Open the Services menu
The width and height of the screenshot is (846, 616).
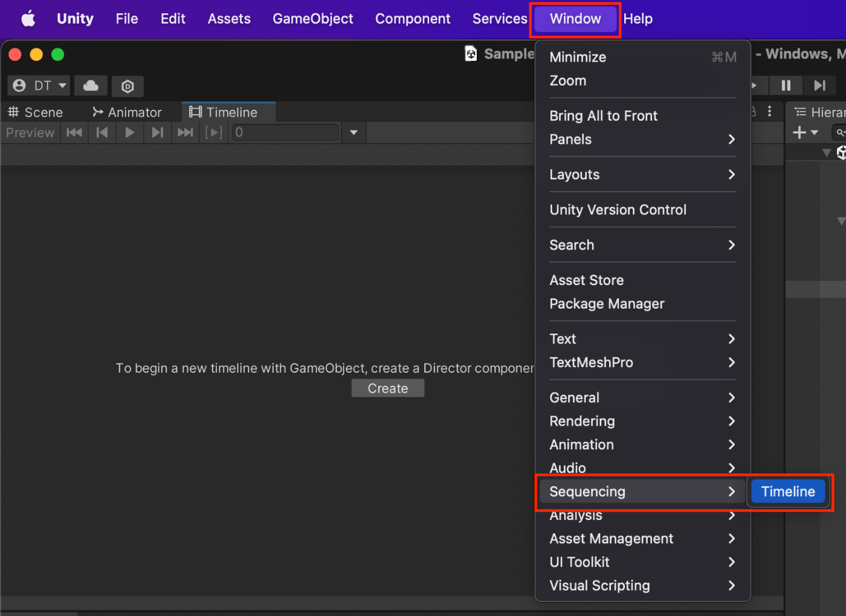coord(500,19)
